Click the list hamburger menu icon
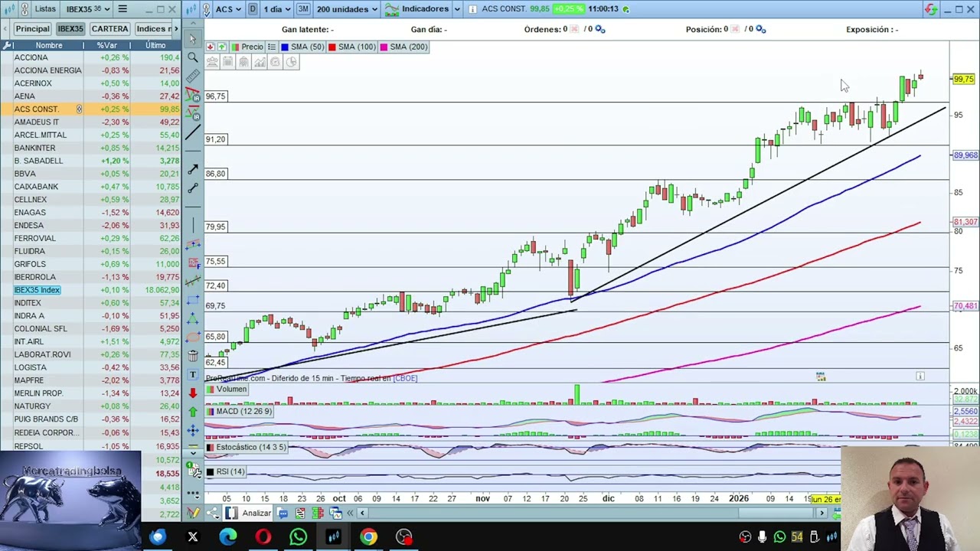The width and height of the screenshot is (980, 551). [122, 9]
